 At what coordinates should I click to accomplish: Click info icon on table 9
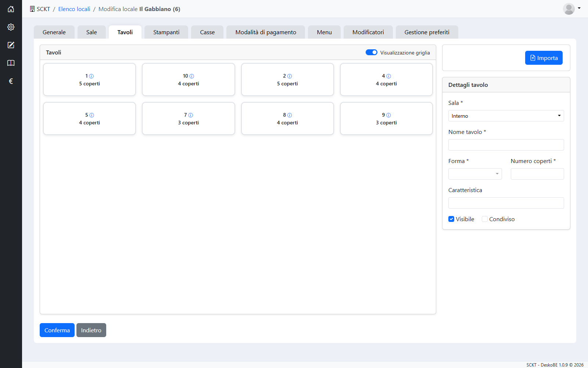pos(388,115)
